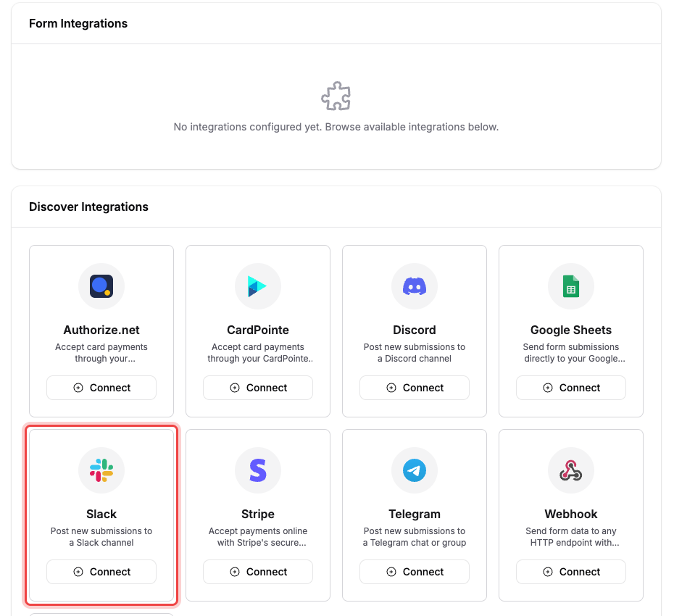This screenshot has width=674, height=616.
Task: Select the Authorize.net card title
Action: pyautogui.click(x=101, y=330)
